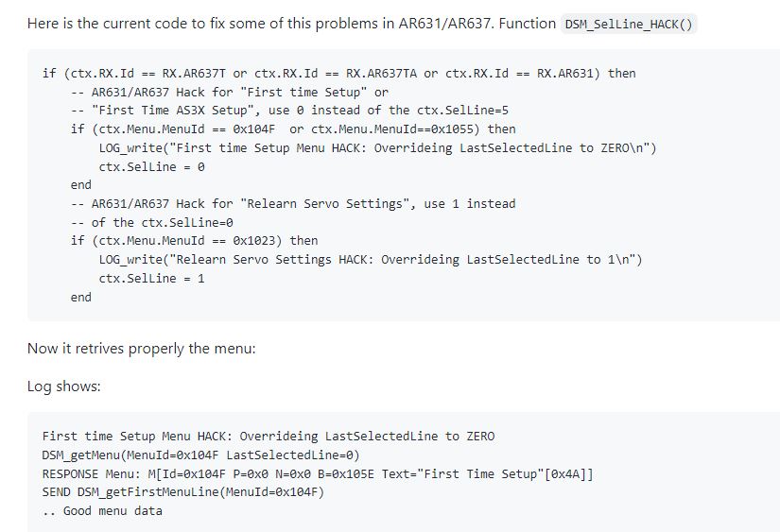Click comment line '"First Time AS3X Setup", use 0'
Image resolution: width=780 pixels, height=532 pixels.
(289, 111)
